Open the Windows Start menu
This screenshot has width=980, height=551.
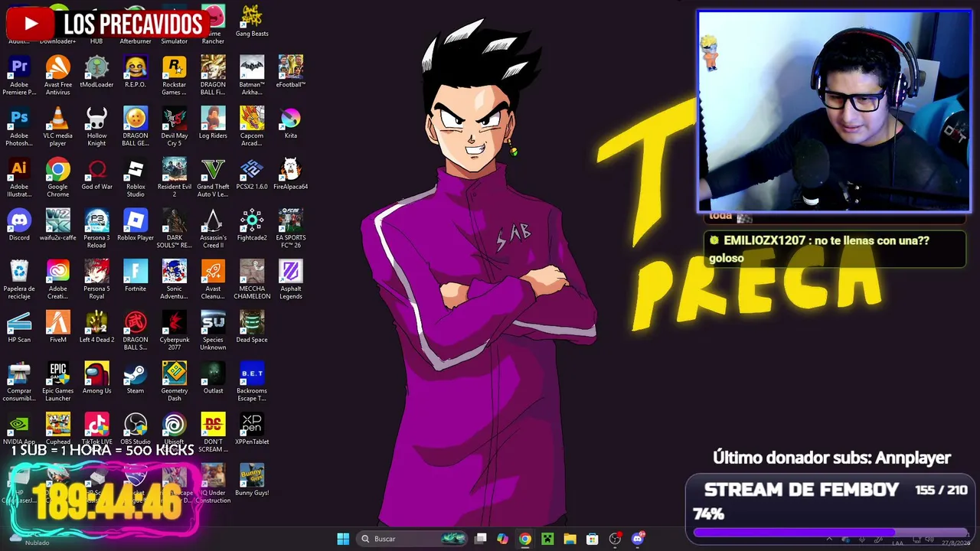[343, 539]
